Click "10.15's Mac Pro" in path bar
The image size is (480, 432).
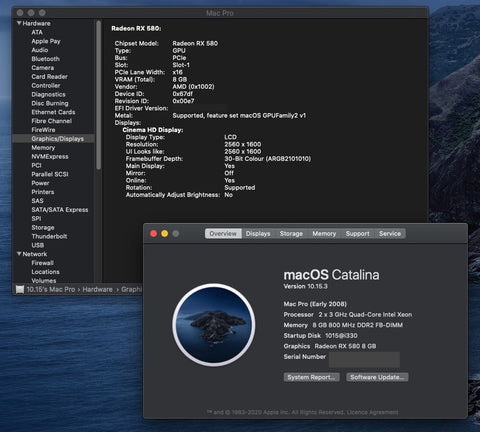(51, 289)
